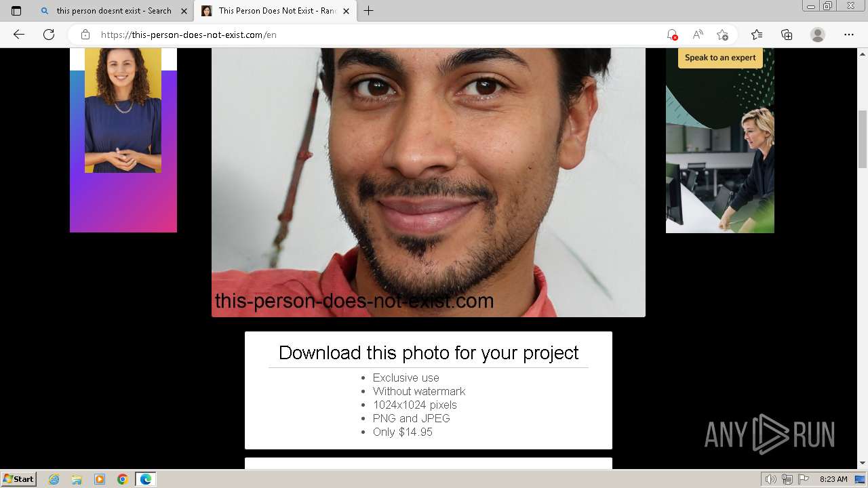Open the Windows Start menu
The height and width of the screenshot is (488, 868).
click(x=19, y=479)
